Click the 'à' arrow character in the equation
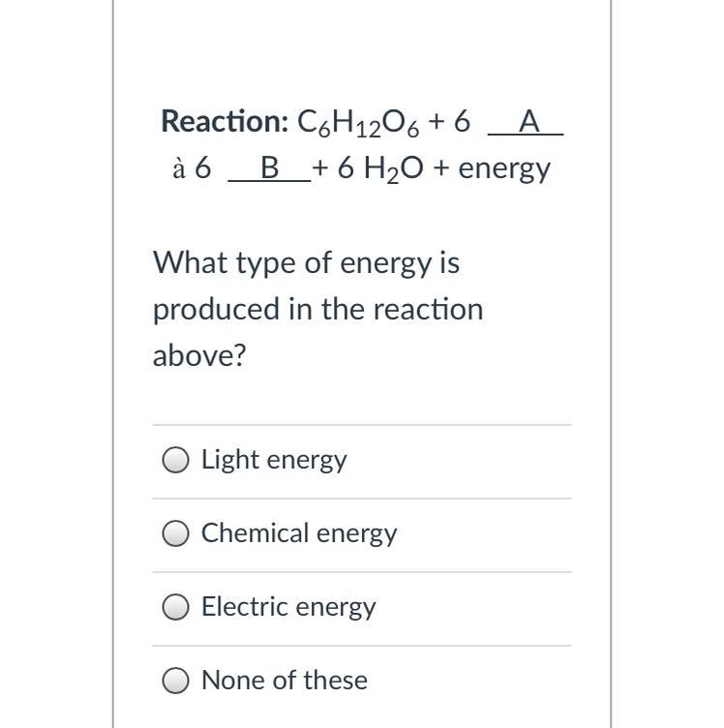Viewport: 724px width, 728px height. (178, 168)
